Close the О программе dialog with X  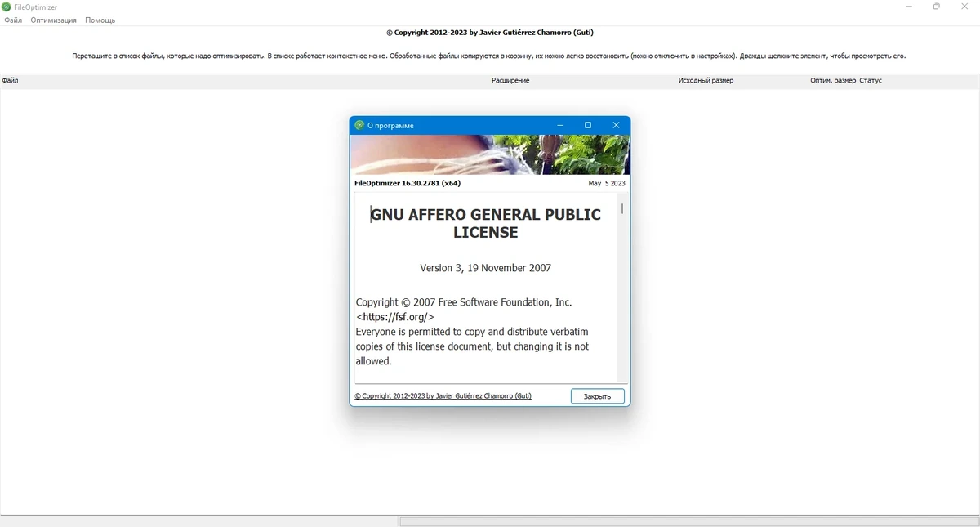[x=616, y=125]
